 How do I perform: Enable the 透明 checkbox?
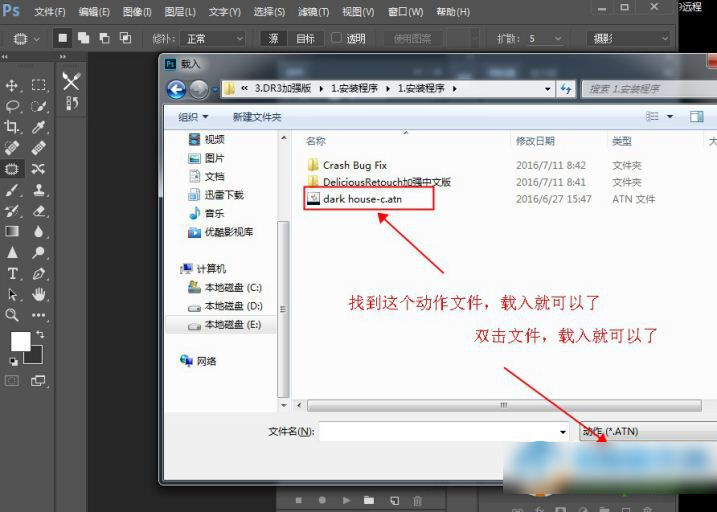click(x=336, y=38)
